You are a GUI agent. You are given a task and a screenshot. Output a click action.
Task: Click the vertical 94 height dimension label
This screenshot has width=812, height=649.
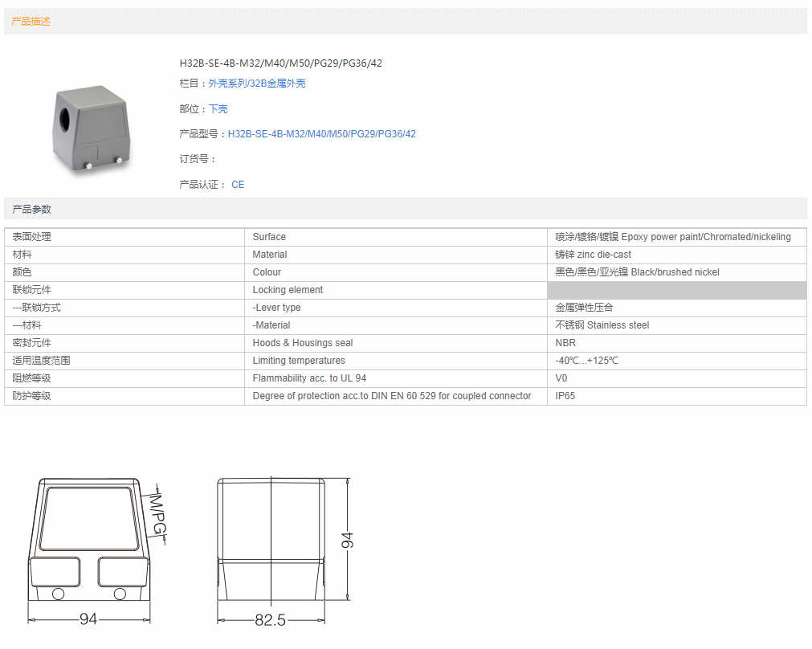point(347,540)
